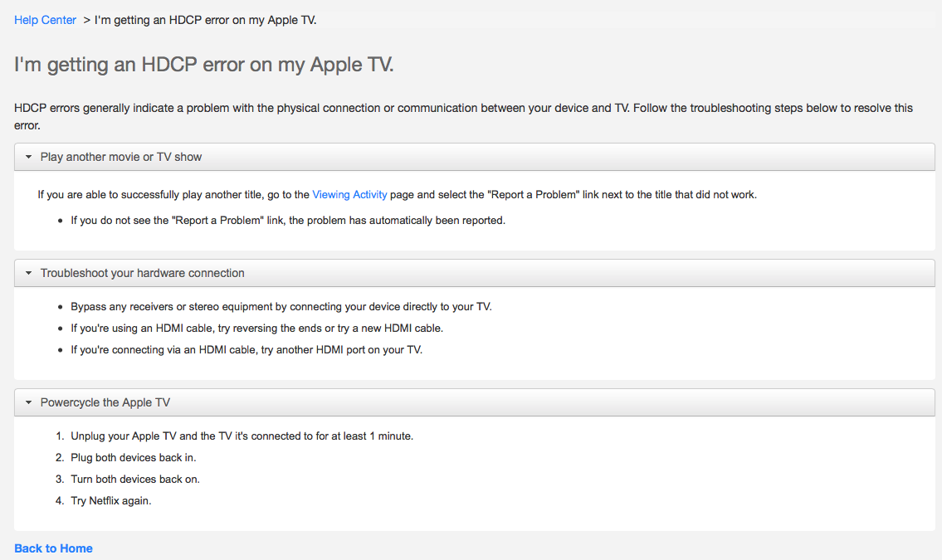The image size is (942, 560).
Task: Go to Back to Home link
Action: click(53, 548)
